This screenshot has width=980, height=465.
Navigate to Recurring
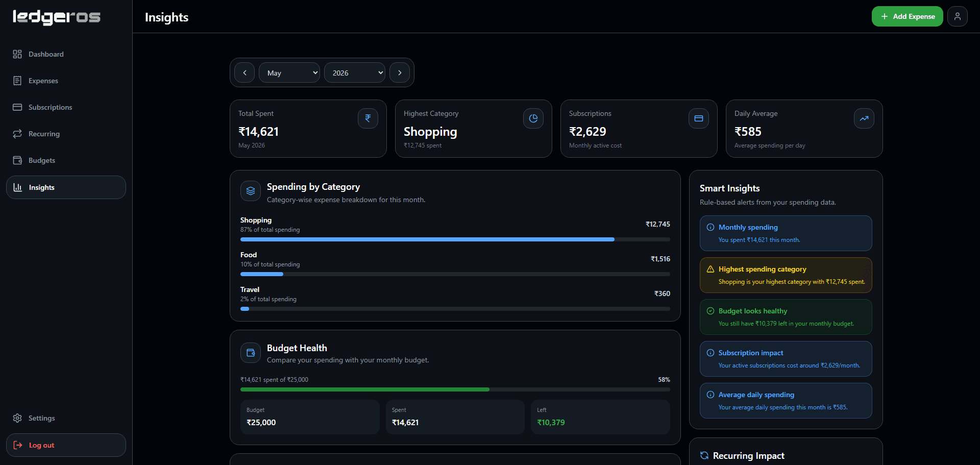66,134
